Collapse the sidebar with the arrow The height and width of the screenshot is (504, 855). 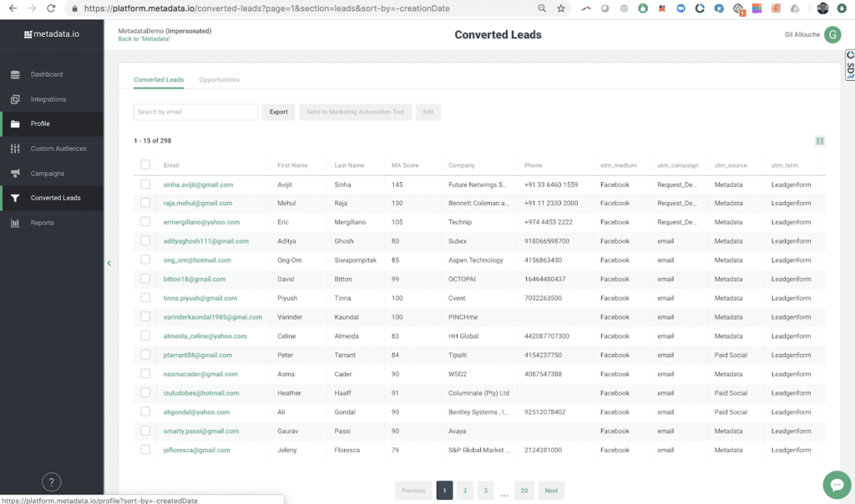click(x=109, y=263)
